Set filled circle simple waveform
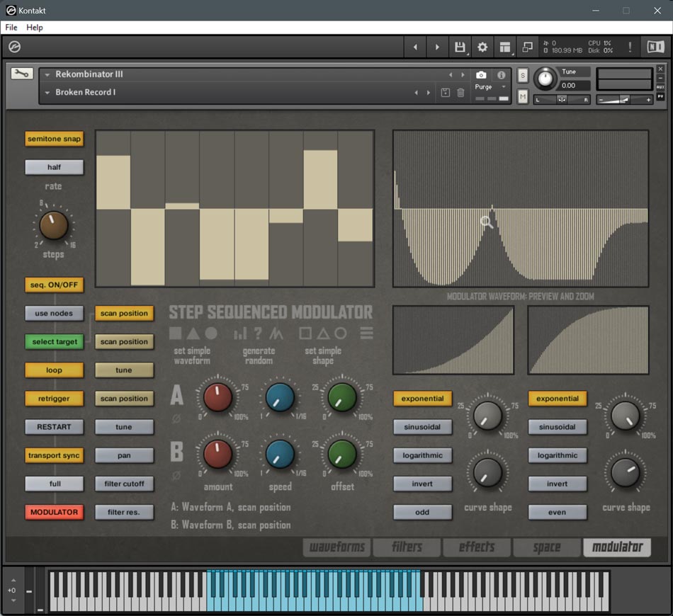673x616 pixels. pyautogui.click(x=210, y=333)
